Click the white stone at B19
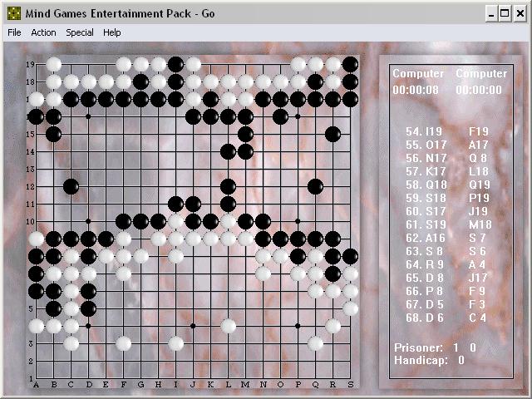Screen dimensions: 532x399 pyautogui.click(x=53, y=65)
